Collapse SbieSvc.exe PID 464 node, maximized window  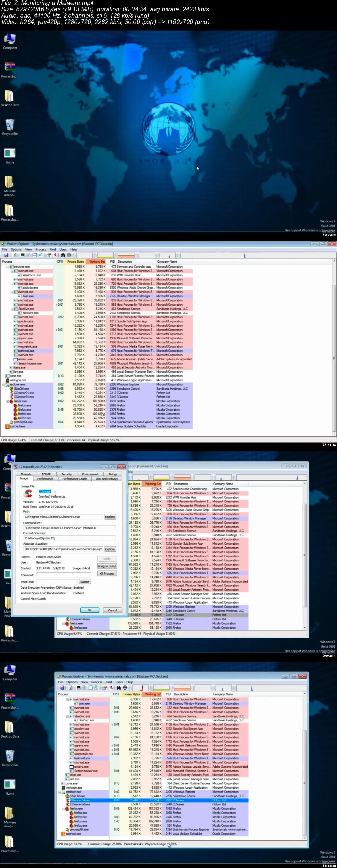[12, 309]
